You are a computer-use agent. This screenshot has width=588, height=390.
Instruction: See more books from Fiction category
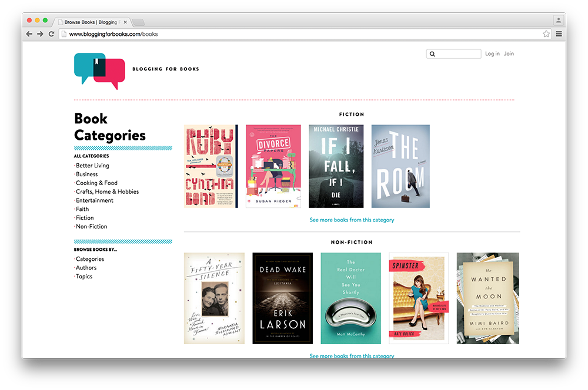(352, 220)
